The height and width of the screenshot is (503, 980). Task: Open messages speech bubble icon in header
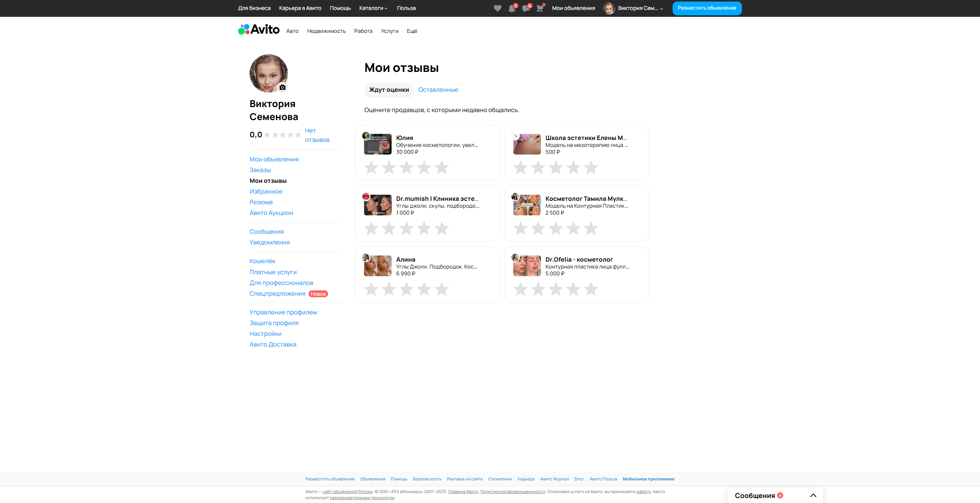tap(526, 8)
